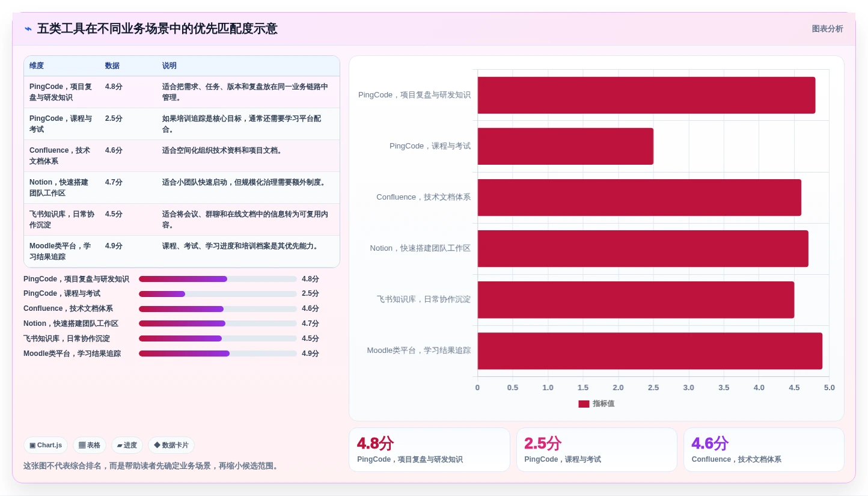Click progress value 4.9分 beside Moodle bar
The width and height of the screenshot is (868, 496).
(310, 354)
